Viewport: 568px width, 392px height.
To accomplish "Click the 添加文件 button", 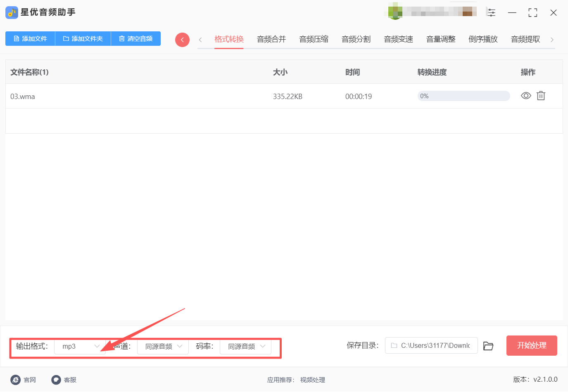I will pos(30,39).
